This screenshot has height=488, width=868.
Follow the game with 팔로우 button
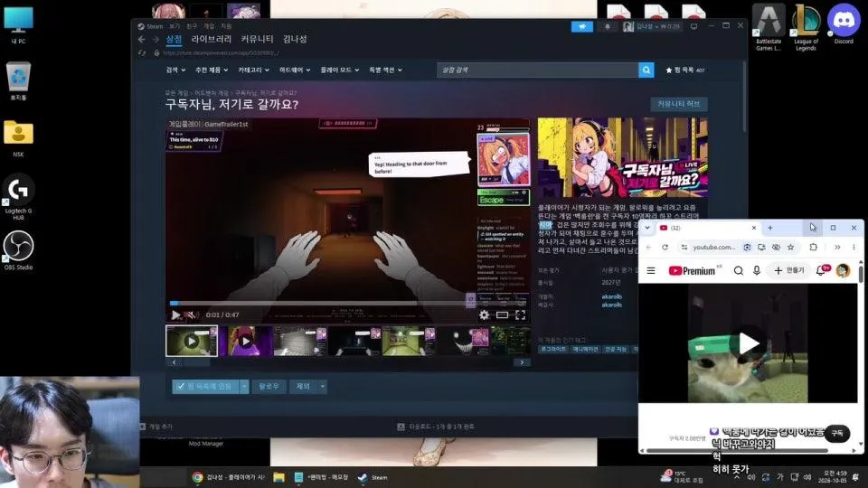click(269, 386)
